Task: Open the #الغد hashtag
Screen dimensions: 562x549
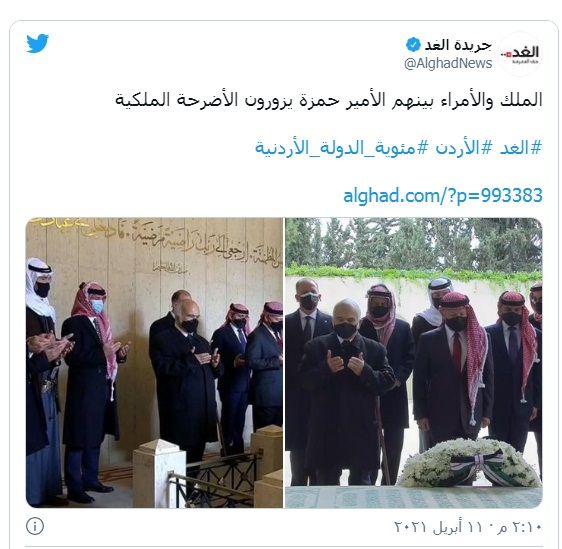Action: [x=520, y=147]
